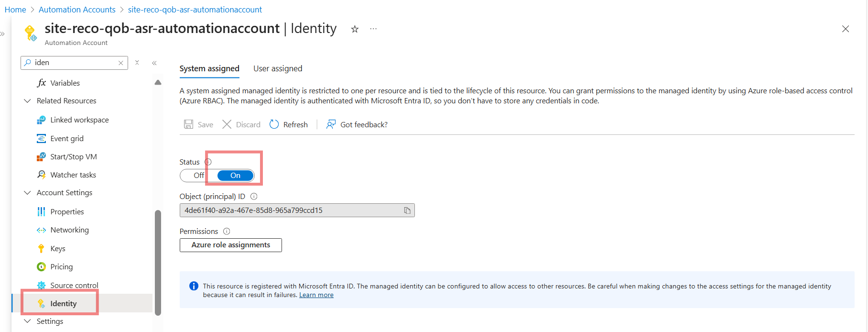Set Status toggle to On
Image resolution: width=868 pixels, height=332 pixels.
[x=236, y=176]
